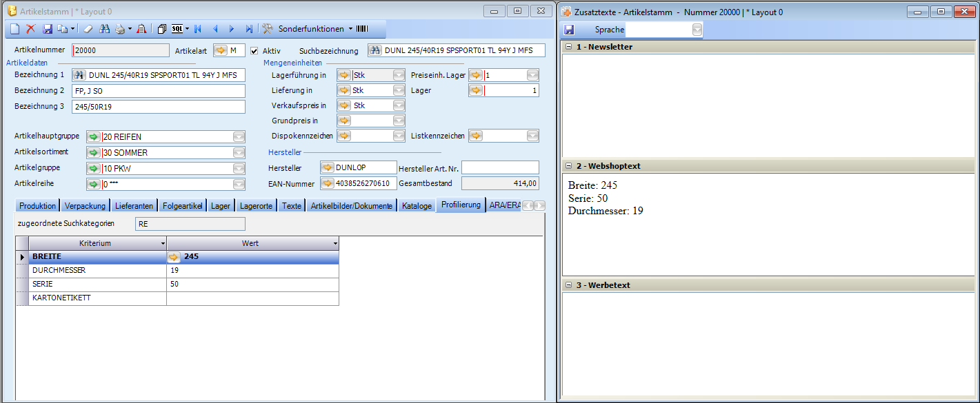980x403 pixels.
Task: Click the barcode icon in the toolbar
Action: click(x=362, y=29)
